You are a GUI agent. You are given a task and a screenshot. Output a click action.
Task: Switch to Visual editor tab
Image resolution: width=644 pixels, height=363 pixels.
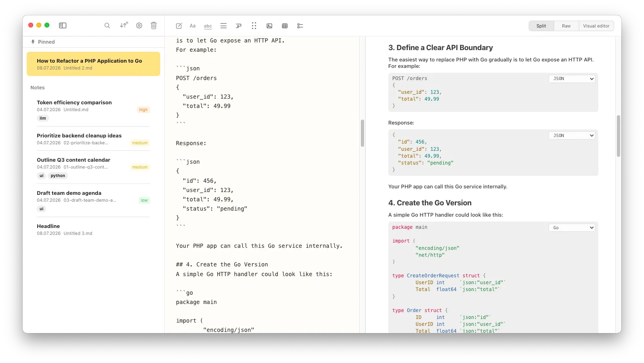coord(596,26)
